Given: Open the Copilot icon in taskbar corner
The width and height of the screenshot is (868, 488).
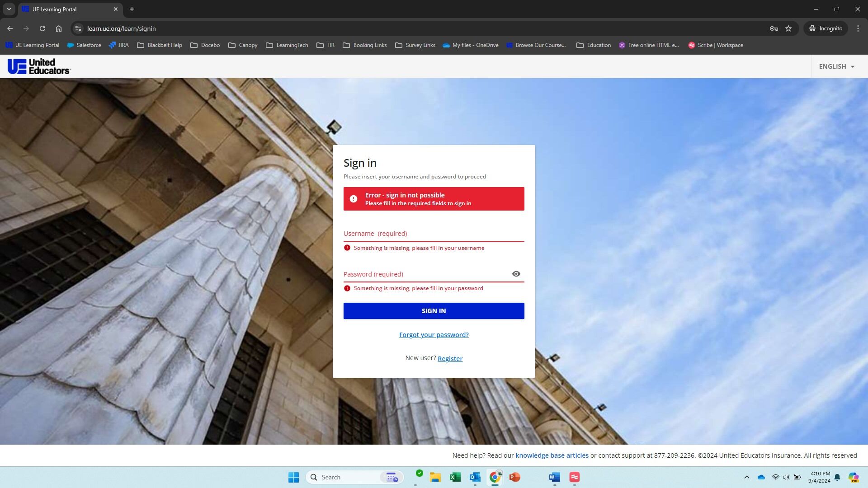Looking at the screenshot, I should tap(854, 477).
